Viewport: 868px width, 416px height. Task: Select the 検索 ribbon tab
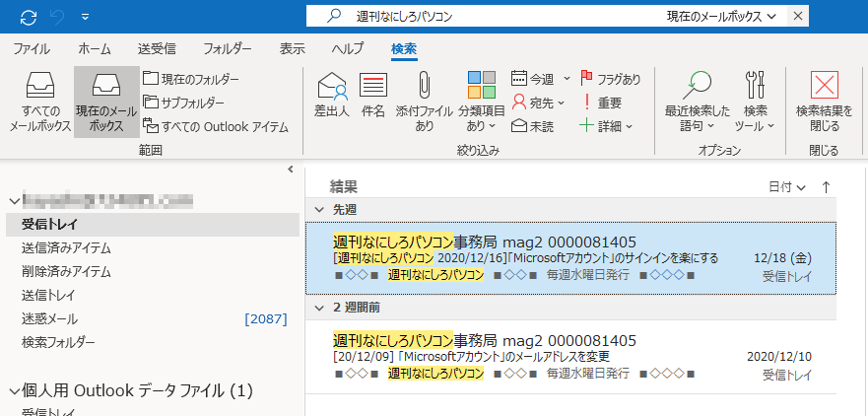coord(404,48)
